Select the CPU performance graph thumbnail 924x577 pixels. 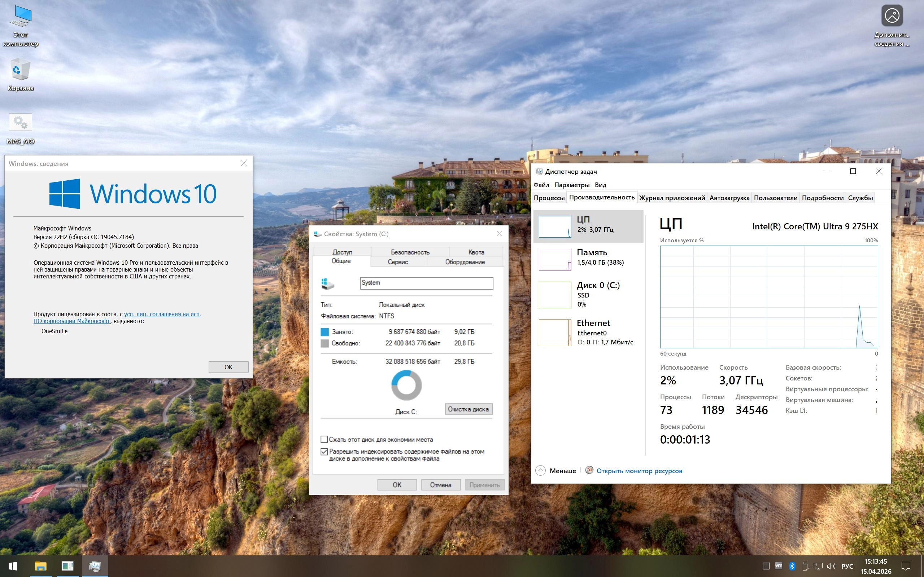(554, 227)
